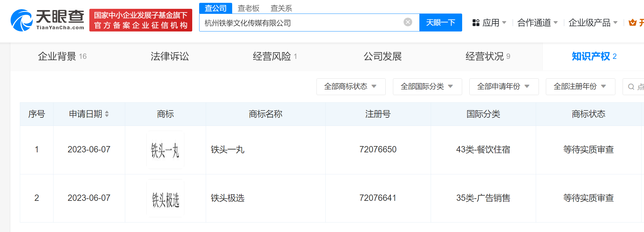Open the 公司发展 tab

(383, 56)
